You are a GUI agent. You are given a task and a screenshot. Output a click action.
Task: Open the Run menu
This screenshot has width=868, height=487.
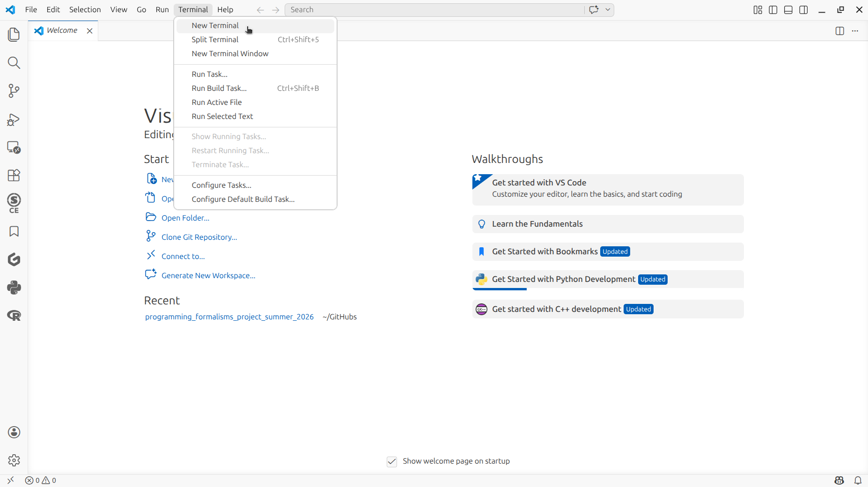click(162, 10)
